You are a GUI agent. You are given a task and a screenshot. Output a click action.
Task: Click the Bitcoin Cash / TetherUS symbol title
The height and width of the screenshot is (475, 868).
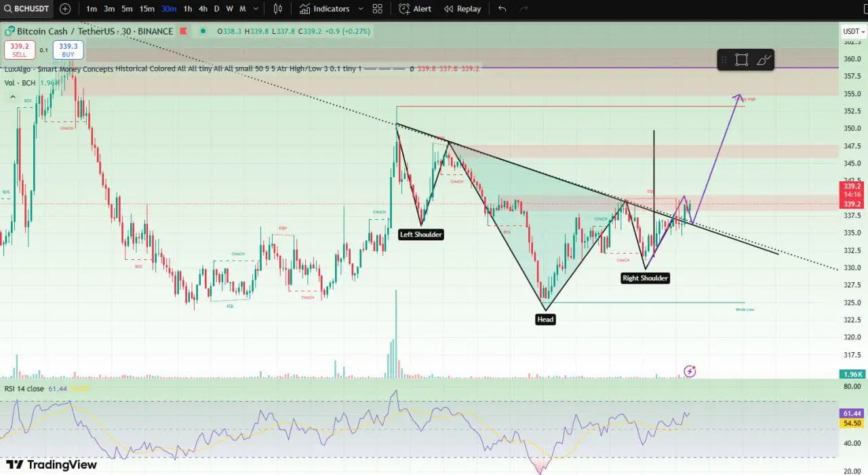[x=66, y=31]
